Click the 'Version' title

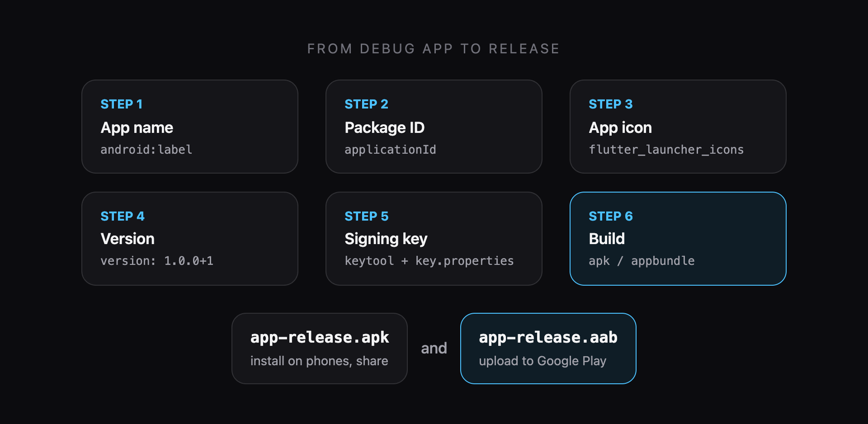(127, 239)
